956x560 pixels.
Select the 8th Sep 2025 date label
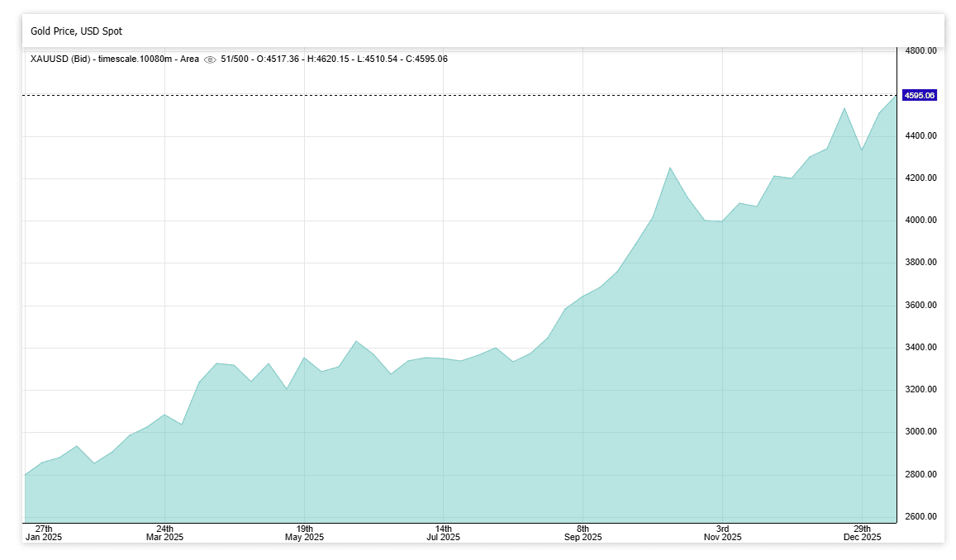[583, 533]
